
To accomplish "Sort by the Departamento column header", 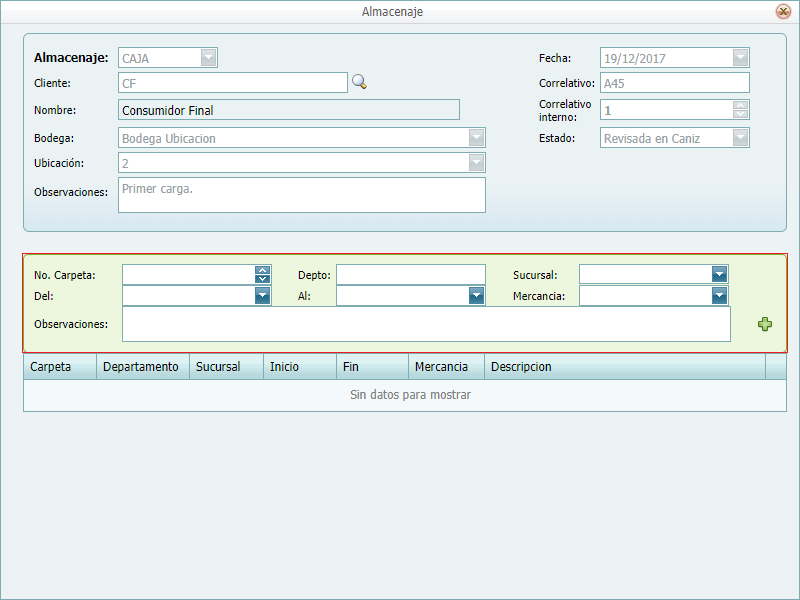I will (141, 367).
